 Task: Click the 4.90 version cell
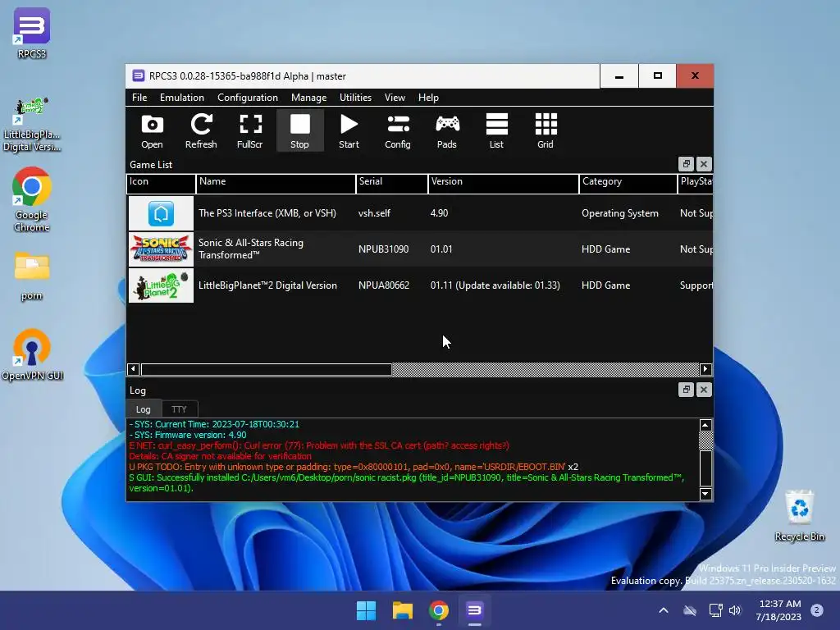[440, 213]
